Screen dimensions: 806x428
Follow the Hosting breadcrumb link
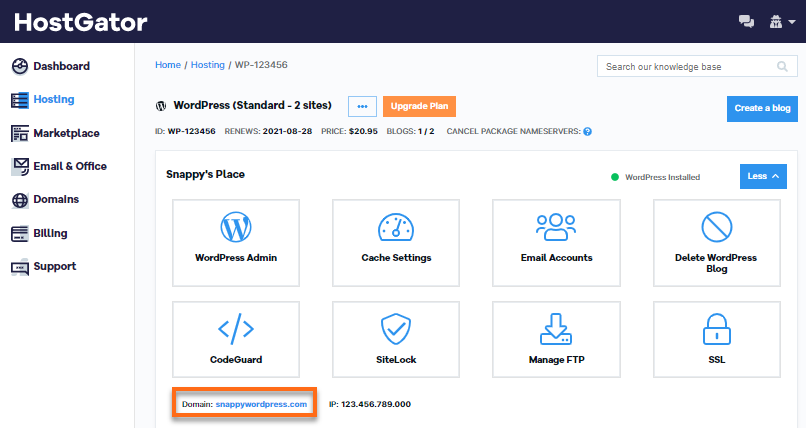click(x=208, y=65)
